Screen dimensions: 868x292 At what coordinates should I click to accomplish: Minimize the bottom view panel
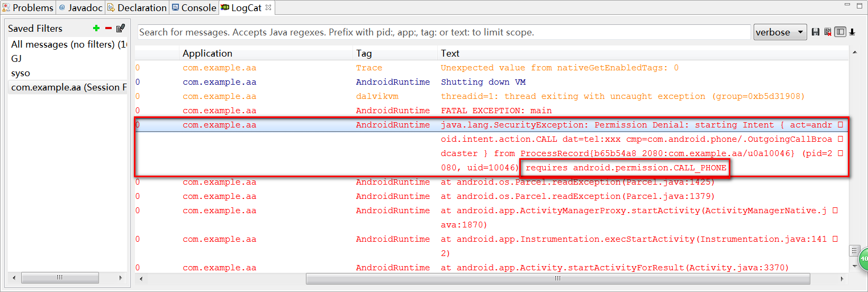pyautogui.click(x=847, y=5)
